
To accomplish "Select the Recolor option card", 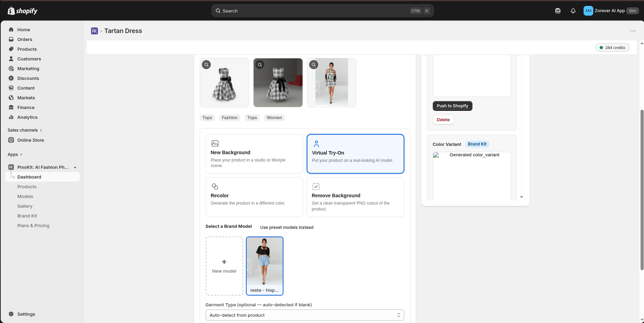I will (254, 197).
